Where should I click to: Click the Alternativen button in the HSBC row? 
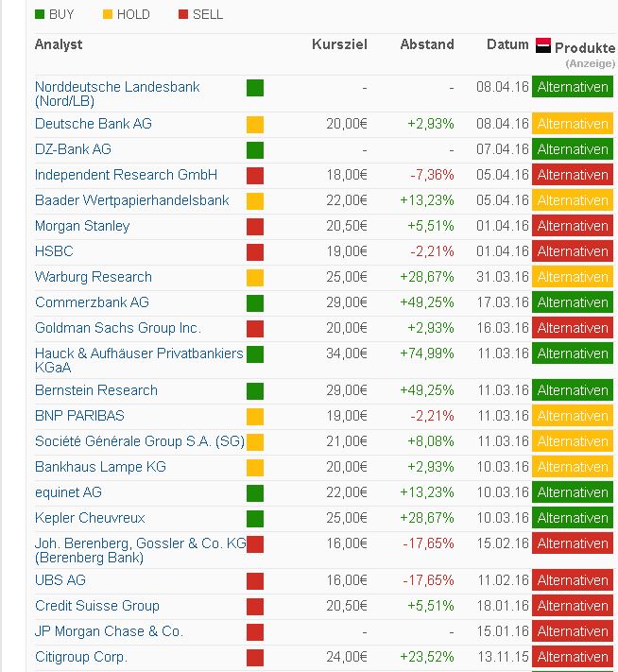coord(572,251)
